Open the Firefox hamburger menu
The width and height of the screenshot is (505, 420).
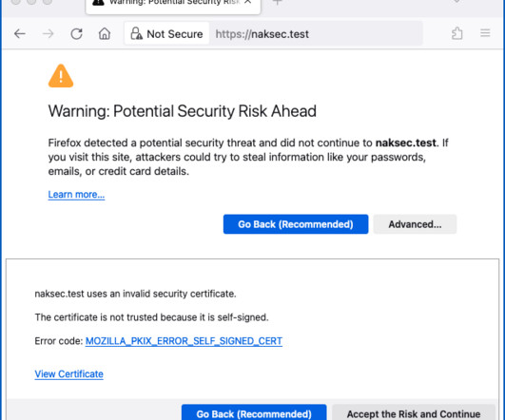(485, 33)
